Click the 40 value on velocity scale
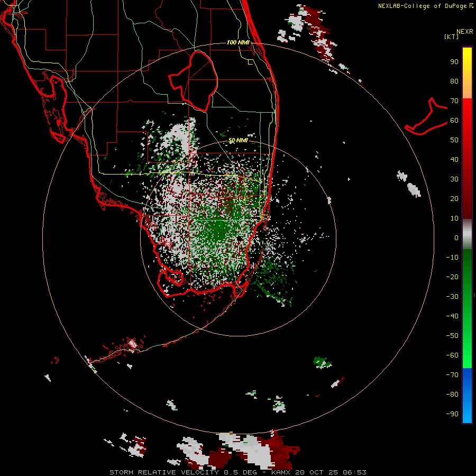Image resolution: width=476 pixels, height=476 pixels. click(454, 159)
